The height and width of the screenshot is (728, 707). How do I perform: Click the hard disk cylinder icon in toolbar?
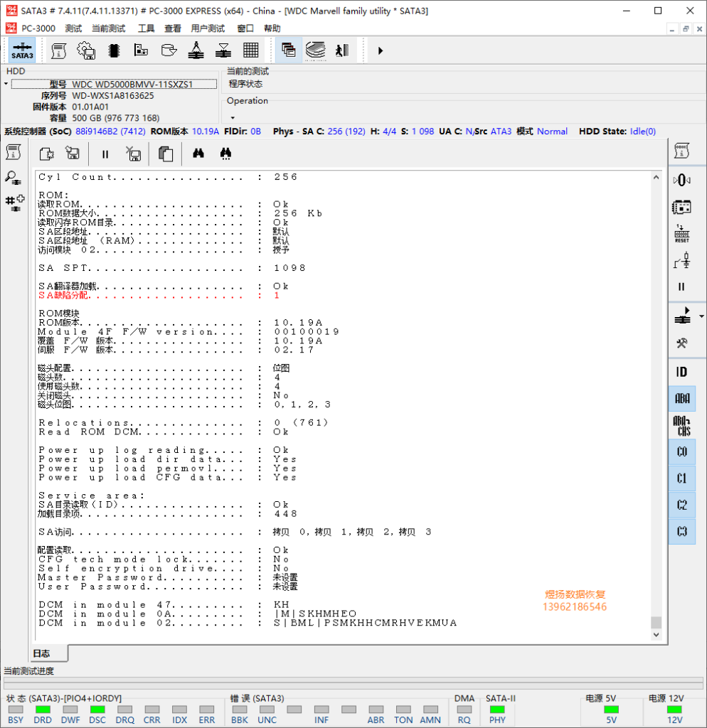point(169,50)
